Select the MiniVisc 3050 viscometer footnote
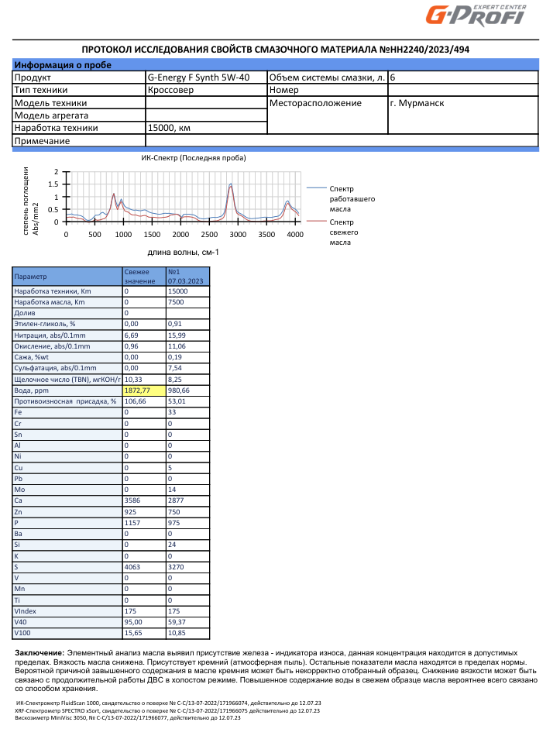 click(x=128, y=718)
